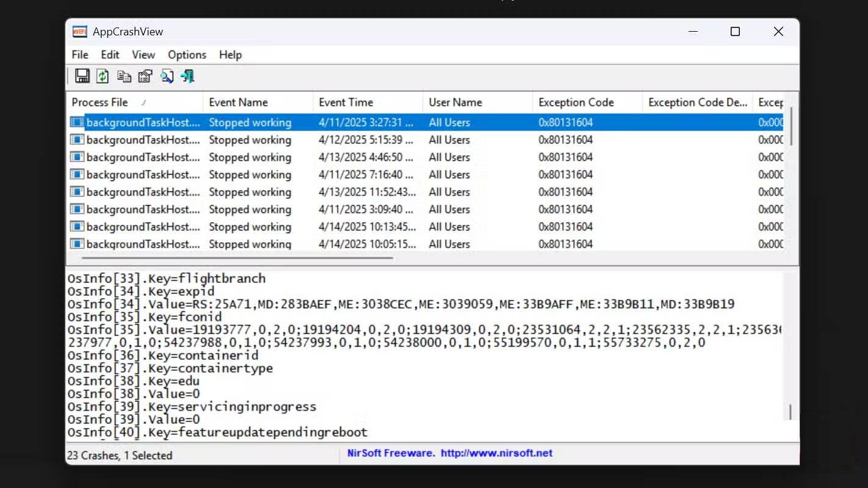Click "Stopped working" in the 4/12/2025 5:15:39 row
The height and width of the screenshot is (488, 868).
[250, 140]
